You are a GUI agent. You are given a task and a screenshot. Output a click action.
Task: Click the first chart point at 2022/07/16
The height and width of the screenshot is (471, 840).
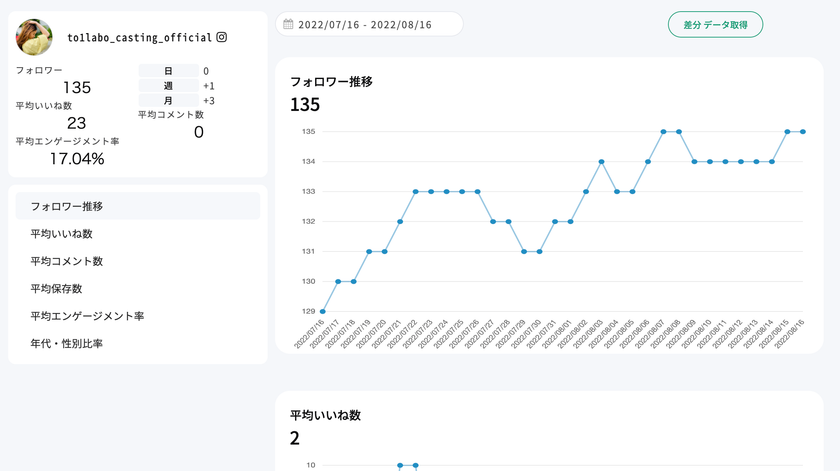pyautogui.click(x=322, y=312)
